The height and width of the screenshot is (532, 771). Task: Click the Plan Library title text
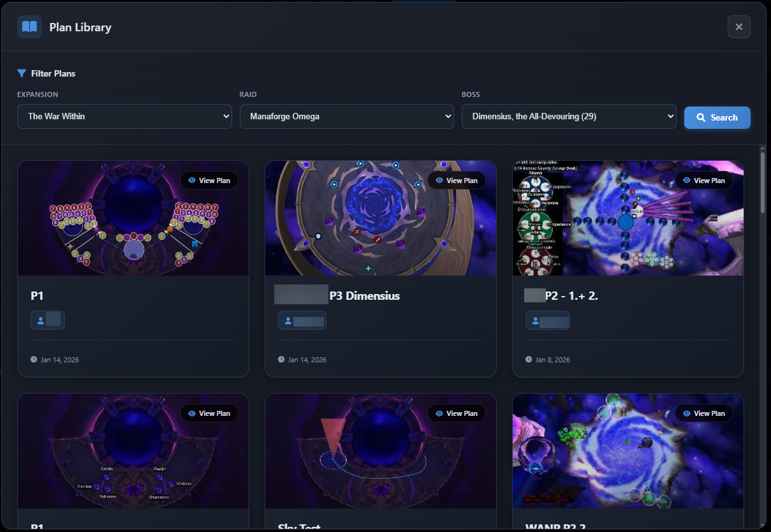pyautogui.click(x=80, y=27)
